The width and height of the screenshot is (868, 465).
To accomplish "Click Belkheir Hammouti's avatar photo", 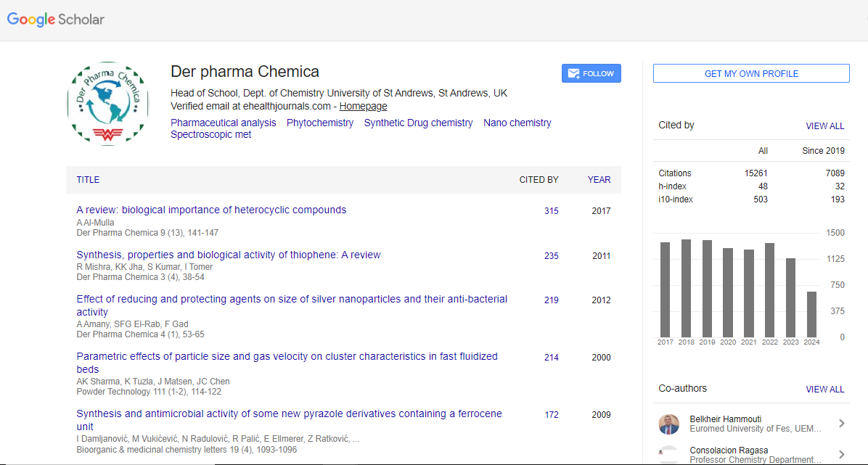I will [x=669, y=424].
